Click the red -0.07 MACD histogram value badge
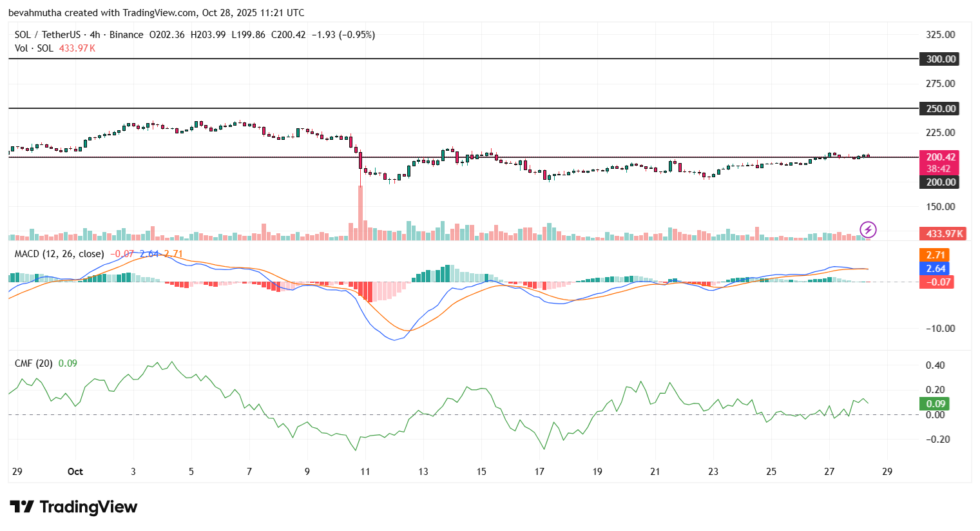This screenshot has width=980, height=531. (936, 282)
